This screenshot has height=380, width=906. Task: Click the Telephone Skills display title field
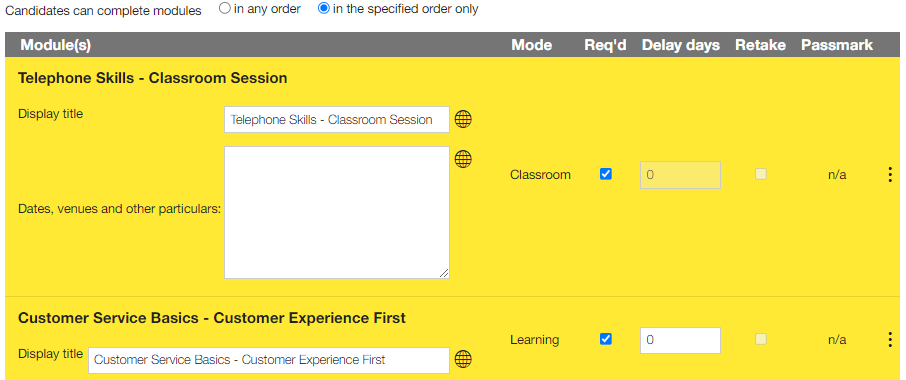(x=337, y=120)
